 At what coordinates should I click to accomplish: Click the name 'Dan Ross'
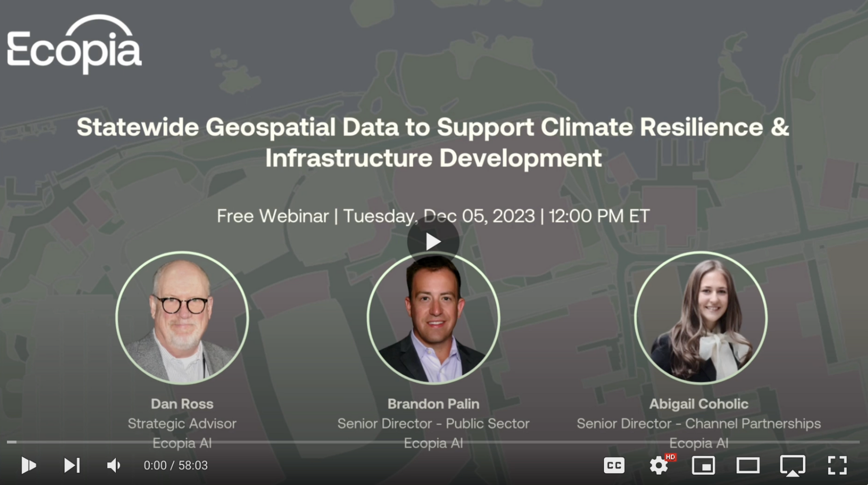[182, 404]
